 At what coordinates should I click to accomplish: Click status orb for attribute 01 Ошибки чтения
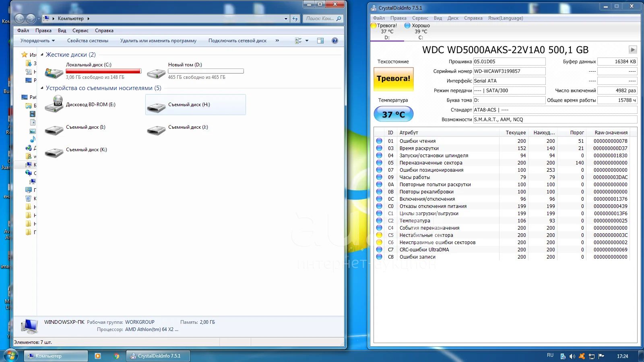pos(379,141)
